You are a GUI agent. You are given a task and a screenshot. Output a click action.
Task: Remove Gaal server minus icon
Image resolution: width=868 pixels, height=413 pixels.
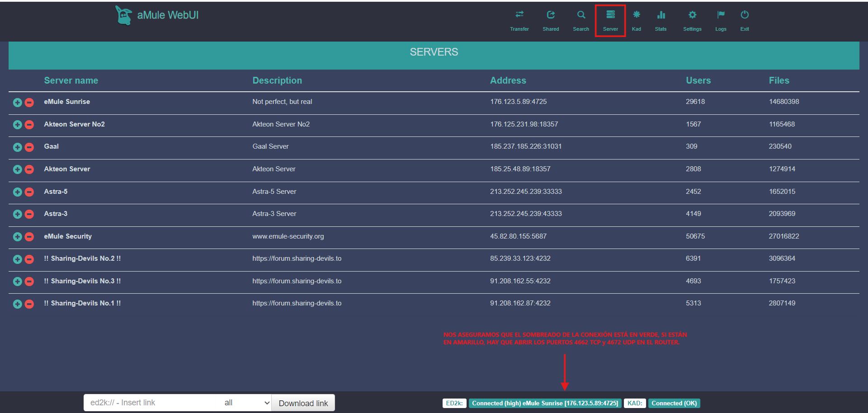click(29, 147)
